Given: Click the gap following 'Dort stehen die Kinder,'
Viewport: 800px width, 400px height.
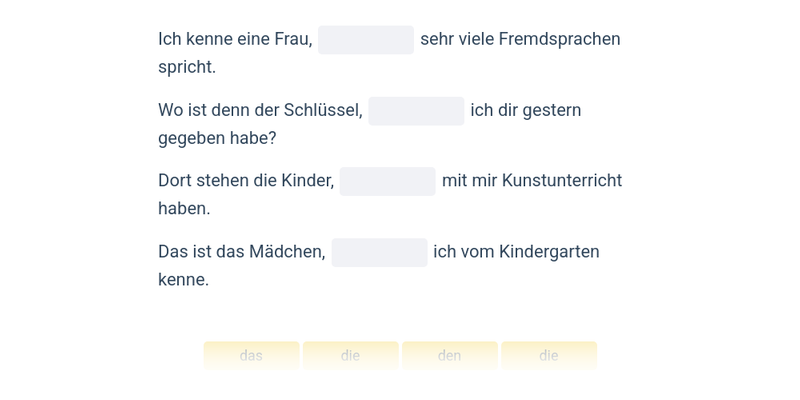Looking at the screenshot, I should coord(387,181).
